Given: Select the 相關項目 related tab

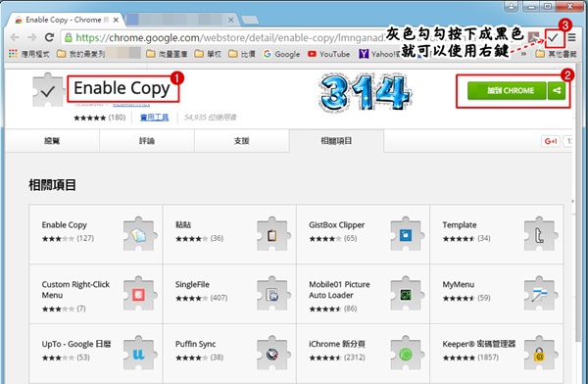Looking at the screenshot, I should coord(336,141).
